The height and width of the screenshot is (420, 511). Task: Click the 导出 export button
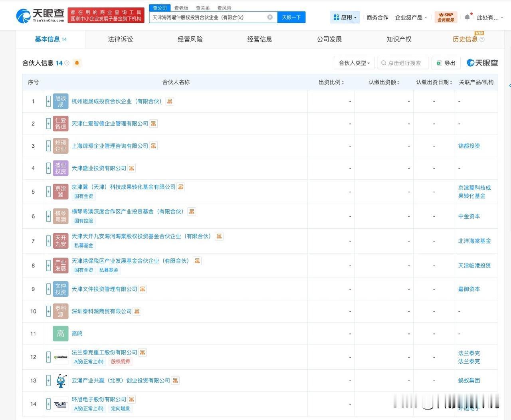(x=446, y=63)
